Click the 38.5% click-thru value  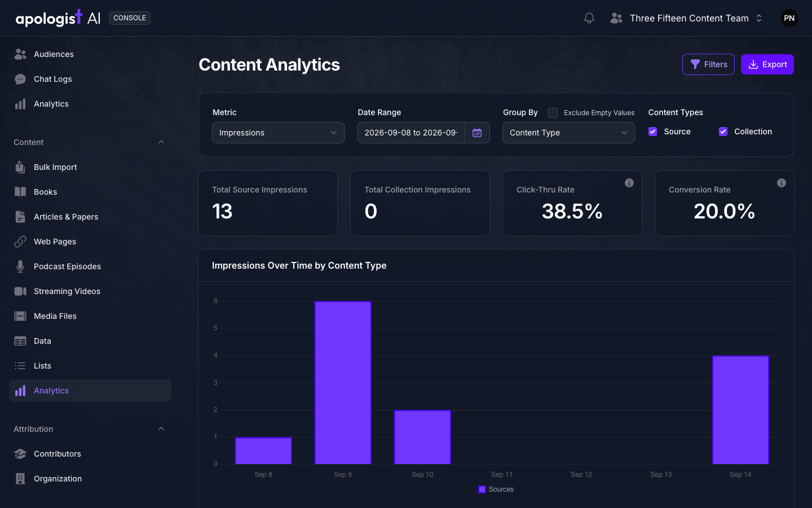click(572, 211)
